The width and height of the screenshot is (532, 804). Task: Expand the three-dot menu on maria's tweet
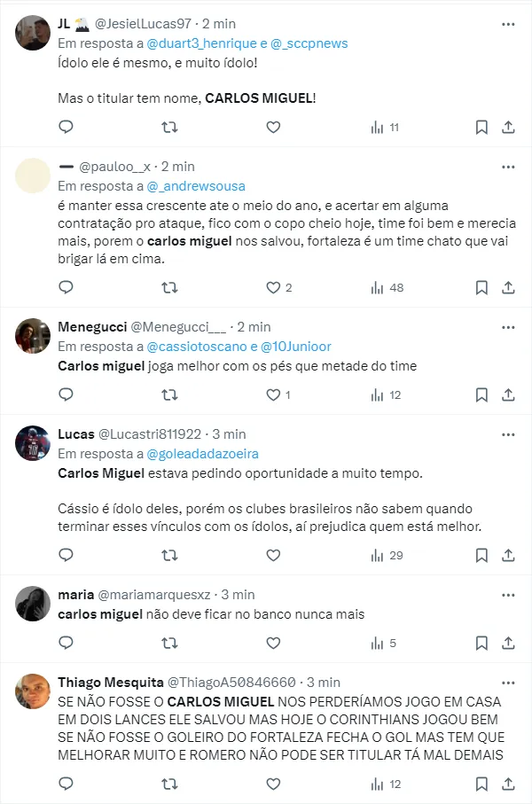[508, 595]
